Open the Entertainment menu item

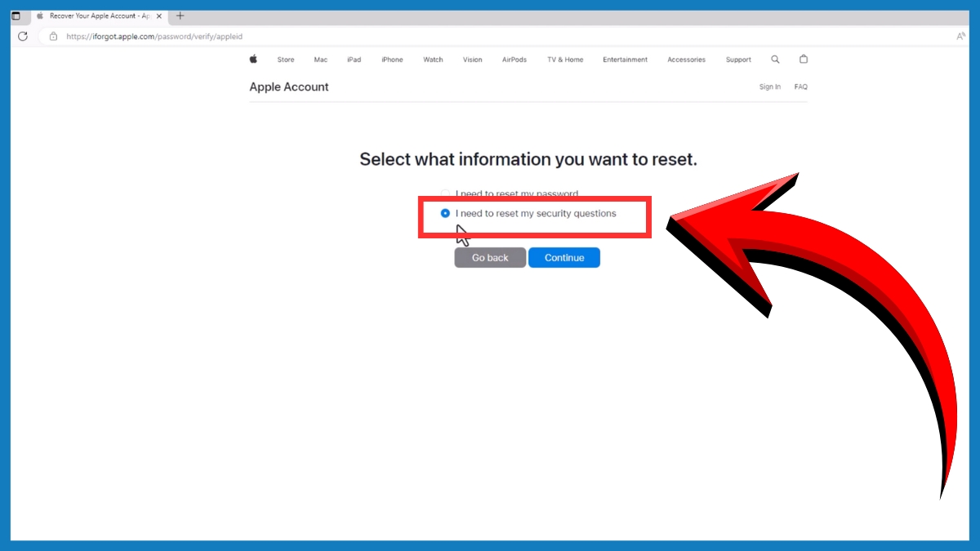[x=625, y=59]
